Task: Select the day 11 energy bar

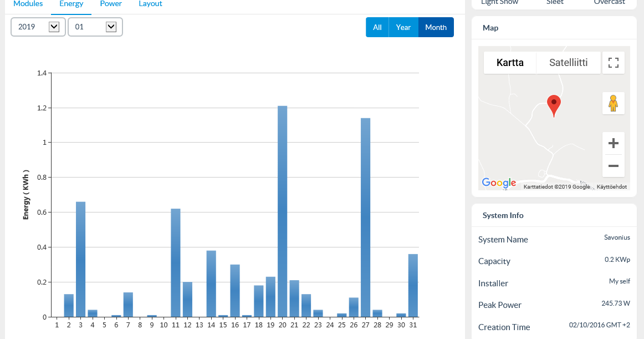Action: tap(175, 263)
